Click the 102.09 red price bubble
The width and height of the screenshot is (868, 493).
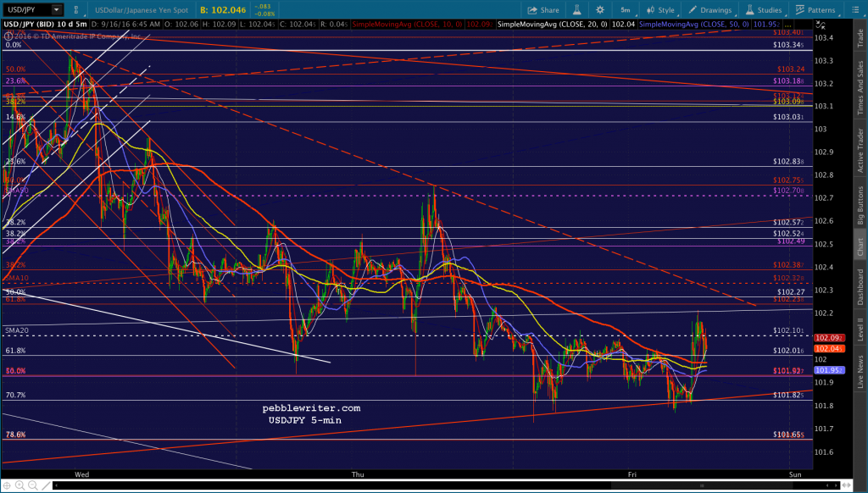(829, 337)
